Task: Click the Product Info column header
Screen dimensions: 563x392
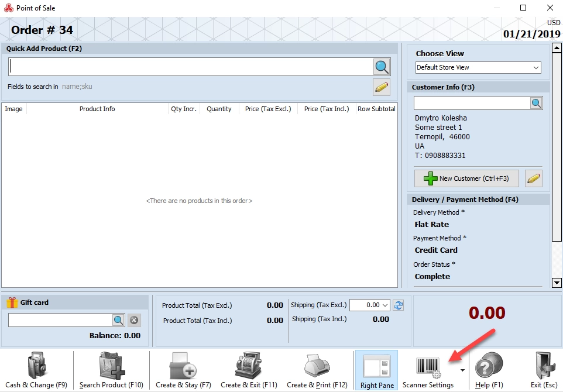Action: (97, 109)
